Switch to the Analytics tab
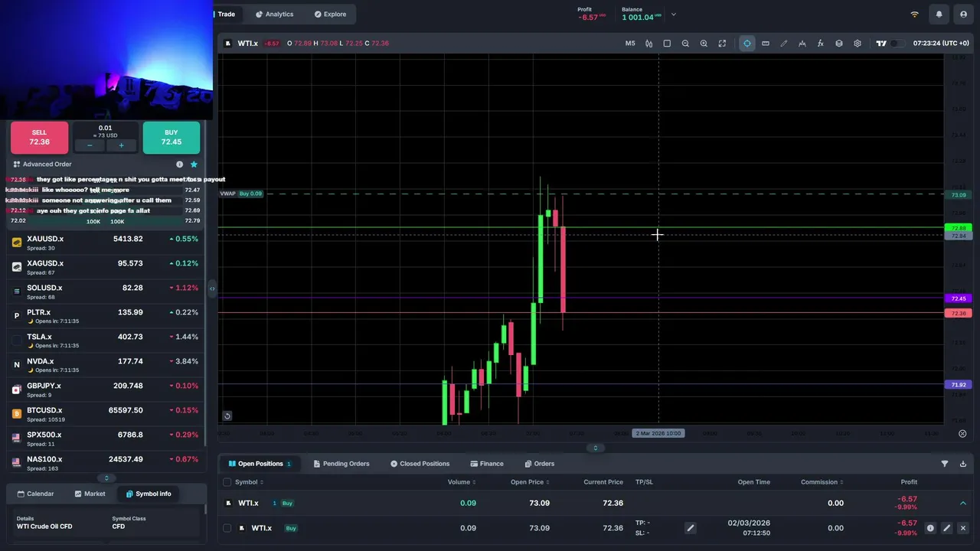Screen dimensions: 980x551 (x=274, y=14)
